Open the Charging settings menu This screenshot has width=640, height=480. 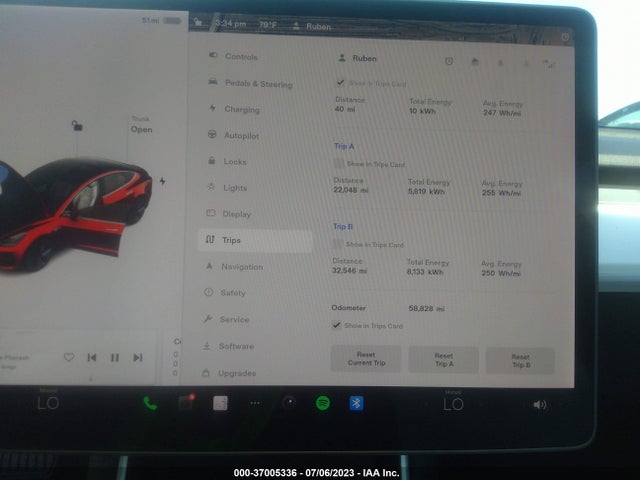(234, 109)
